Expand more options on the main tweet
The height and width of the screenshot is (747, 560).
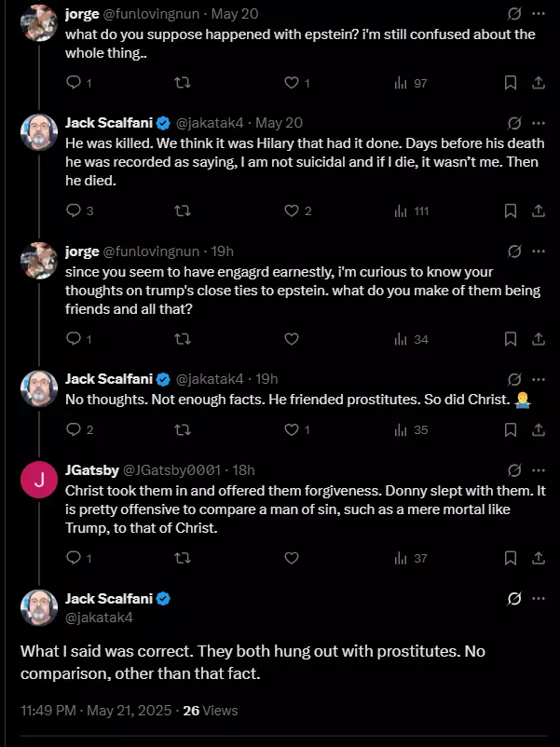tap(539, 598)
